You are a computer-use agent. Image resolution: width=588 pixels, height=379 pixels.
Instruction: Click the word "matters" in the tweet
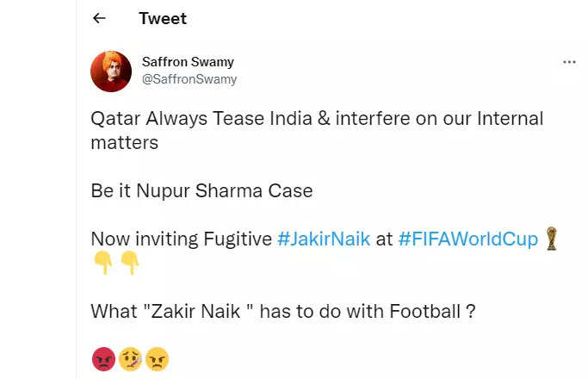(125, 142)
